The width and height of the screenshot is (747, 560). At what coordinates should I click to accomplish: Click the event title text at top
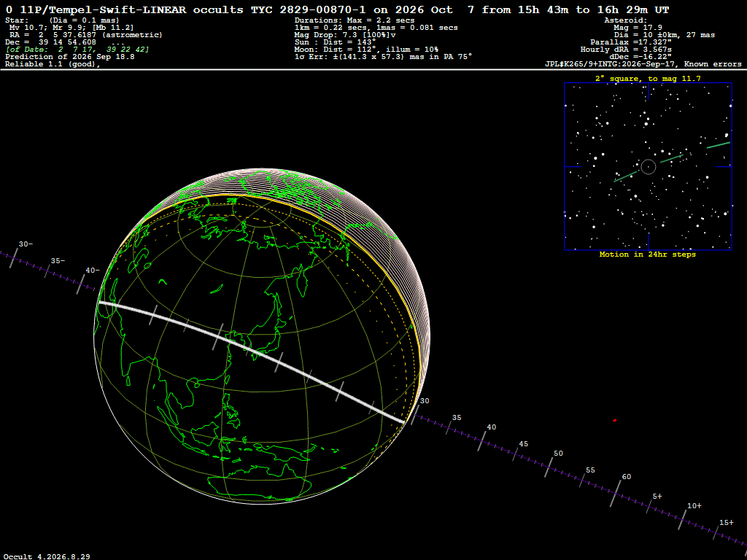pyautogui.click(x=337, y=9)
